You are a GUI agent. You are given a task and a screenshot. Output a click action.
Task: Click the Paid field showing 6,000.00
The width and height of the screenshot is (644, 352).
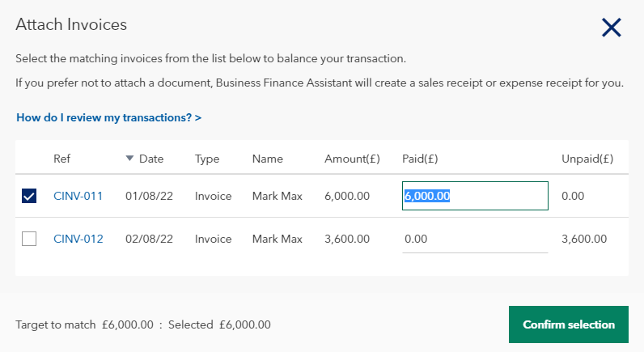(475, 196)
